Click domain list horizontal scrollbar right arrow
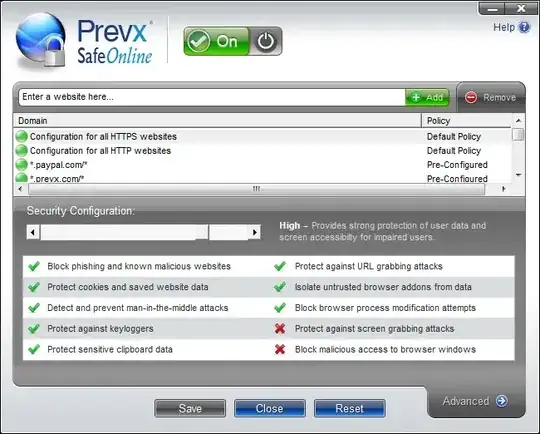Viewport: 540px width, 434px height. [504, 189]
